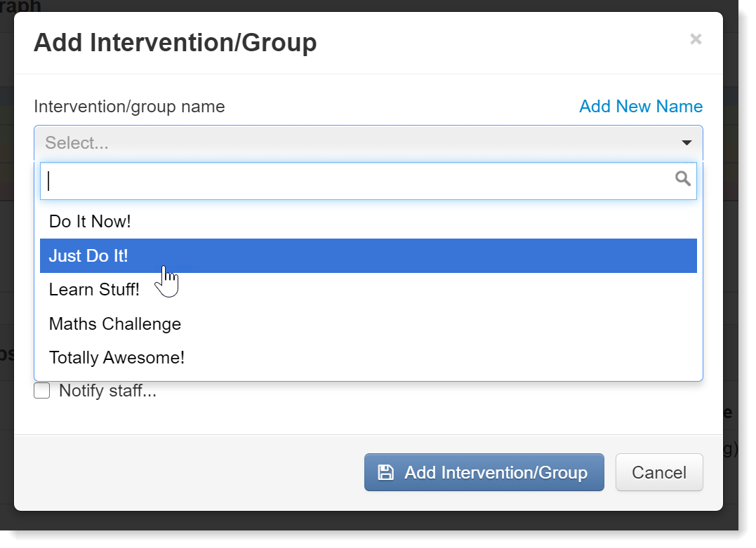Close the Add Intervention/Group dialog
This screenshot has height=548, width=756.
695,39
